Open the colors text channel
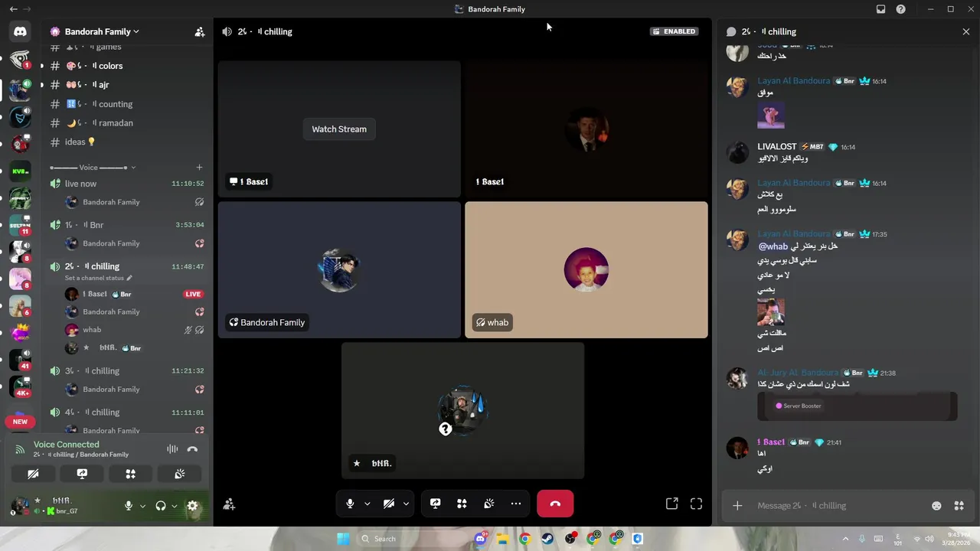 tap(127, 66)
